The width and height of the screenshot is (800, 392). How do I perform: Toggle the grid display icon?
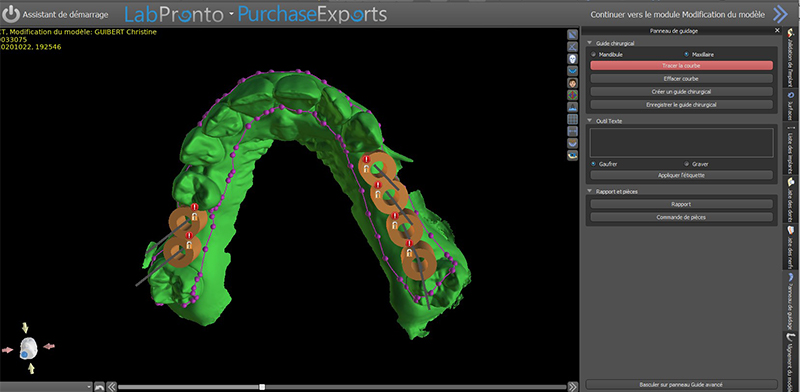pyautogui.click(x=572, y=119)
